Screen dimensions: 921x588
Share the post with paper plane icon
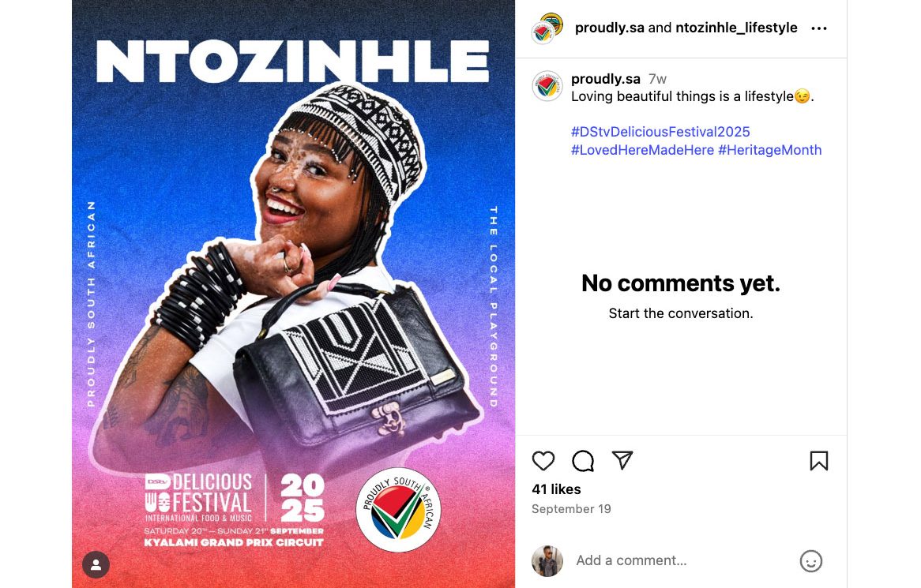point(622,460)
